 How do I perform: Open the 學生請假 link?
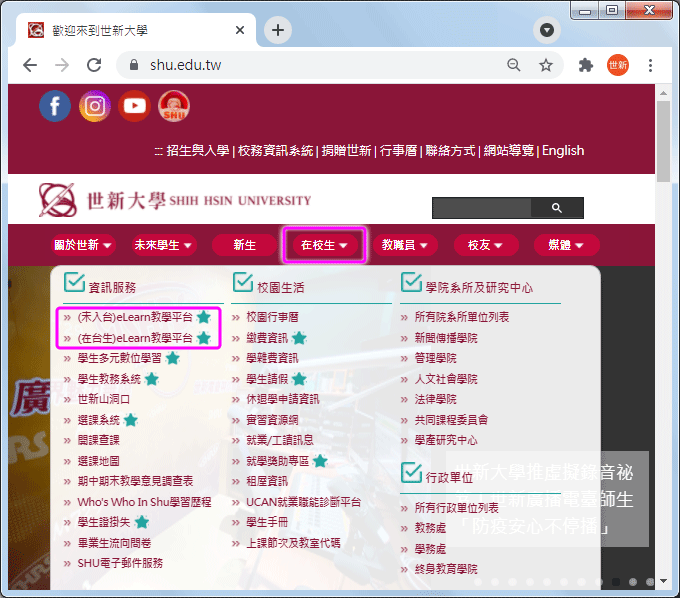(267, 379)
